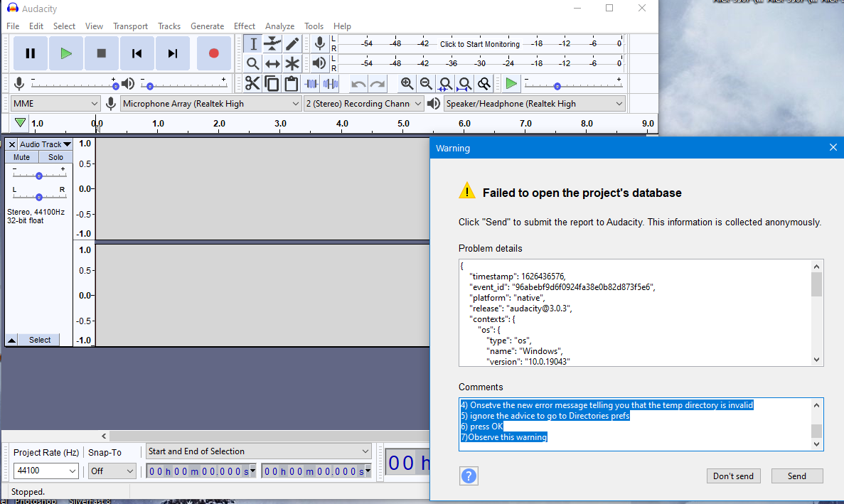This screenshot has width=844, height=504.
Task: Click the record meter microphone icon
Action: pos(320,44)
